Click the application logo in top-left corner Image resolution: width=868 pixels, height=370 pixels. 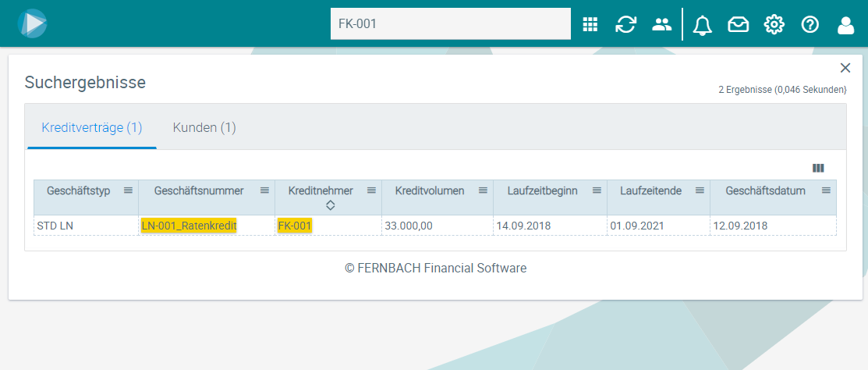(33, 23)
